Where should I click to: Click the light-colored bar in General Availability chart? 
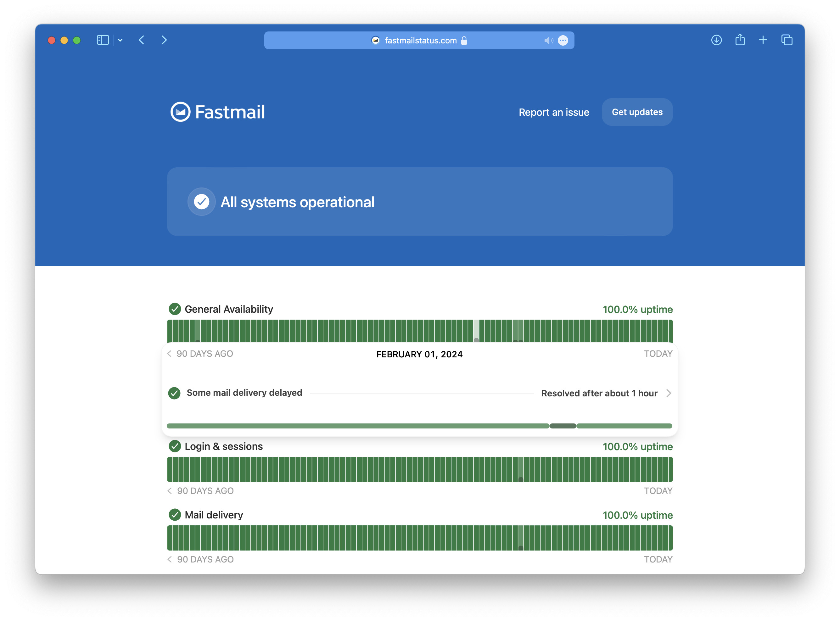476,331
